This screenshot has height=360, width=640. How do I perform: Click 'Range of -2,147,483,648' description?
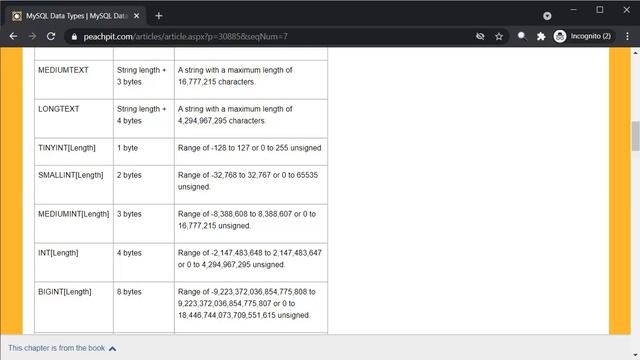[x=251, y=262]
